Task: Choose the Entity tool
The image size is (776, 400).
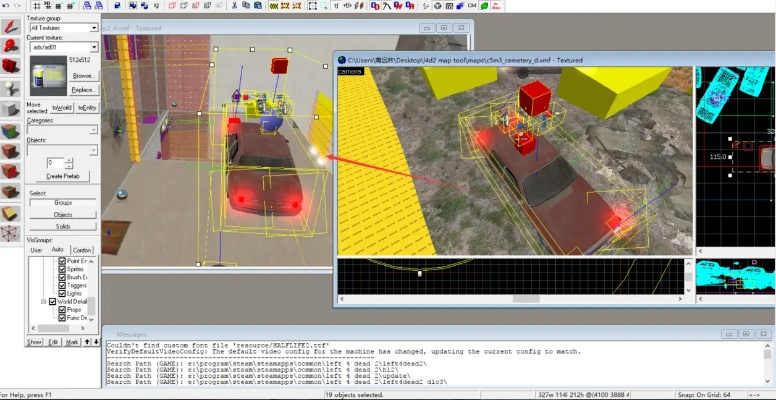Action: (x=11, y=89)
